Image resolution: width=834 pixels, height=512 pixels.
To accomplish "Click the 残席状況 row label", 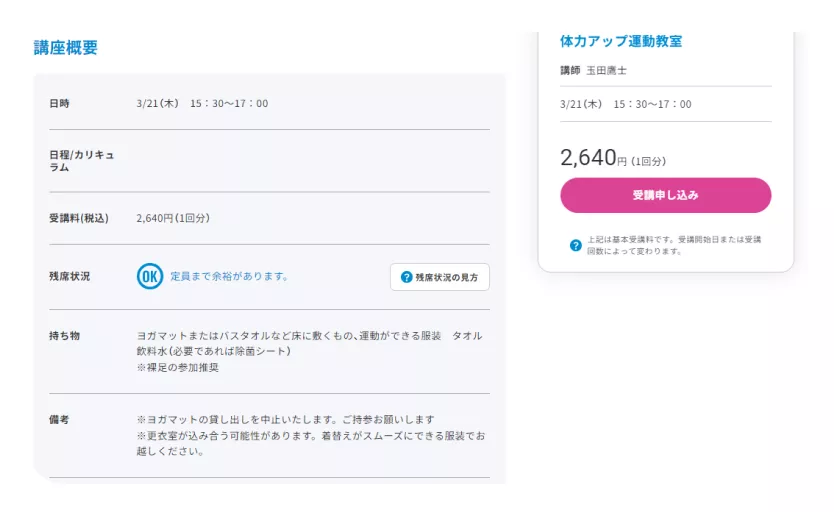I will pyautogui.click(x=70, y=276).
